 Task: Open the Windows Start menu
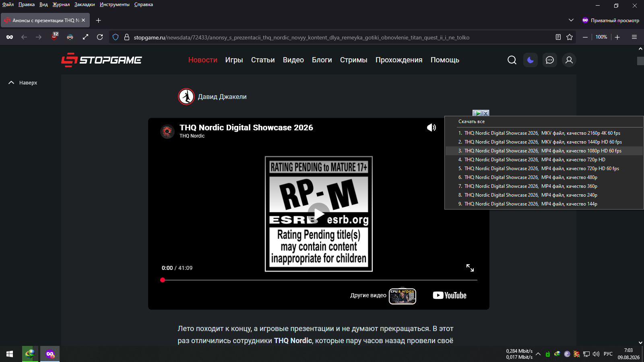[x=10, y=354]
